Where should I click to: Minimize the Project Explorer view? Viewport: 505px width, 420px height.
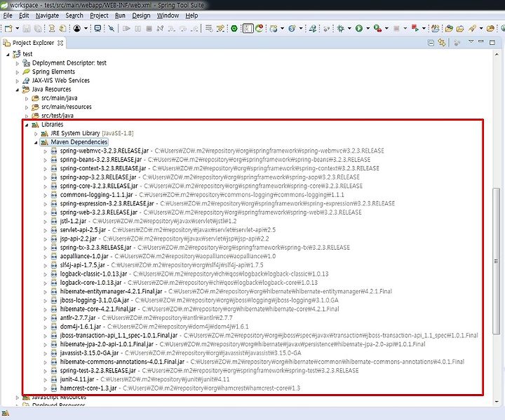tap(481, 41)
